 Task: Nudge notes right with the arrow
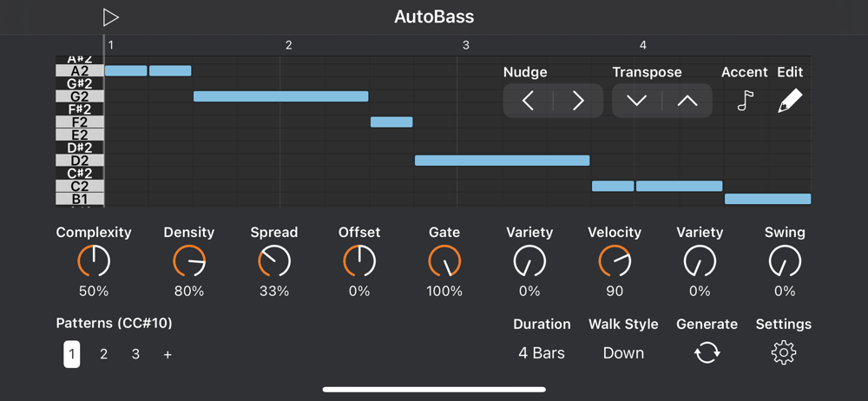point(578,102)
